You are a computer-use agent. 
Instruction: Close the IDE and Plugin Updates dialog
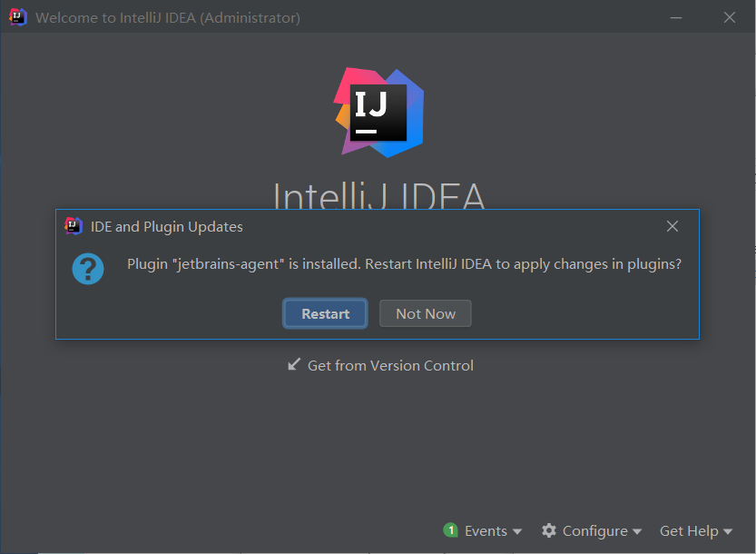pyautogui.click(x=673, y=226)
